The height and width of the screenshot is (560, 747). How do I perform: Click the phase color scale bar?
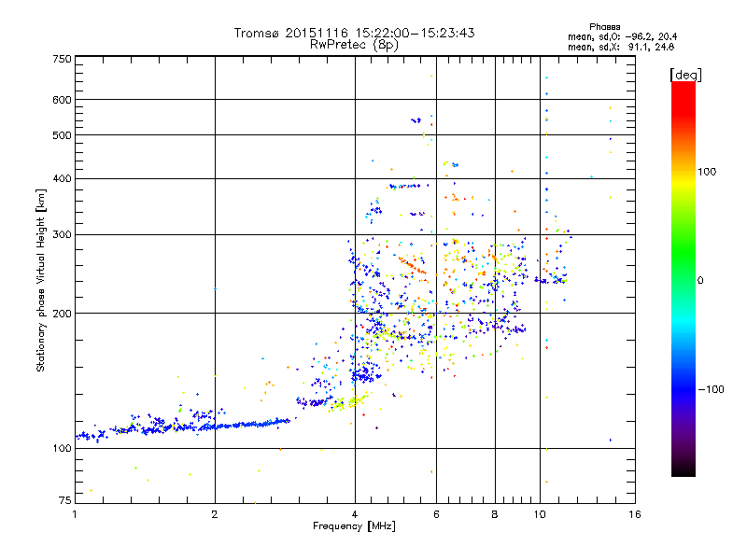coord(684,279)
